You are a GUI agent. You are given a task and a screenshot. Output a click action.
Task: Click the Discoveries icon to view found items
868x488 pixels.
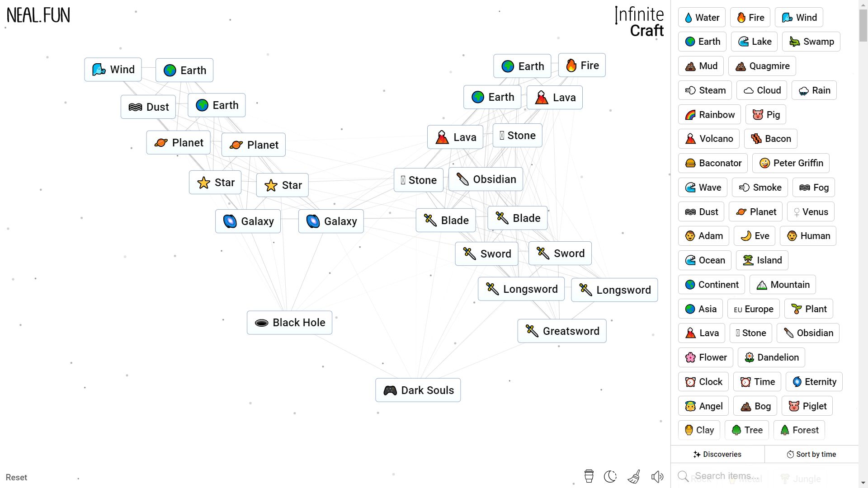tap(718, 454)
